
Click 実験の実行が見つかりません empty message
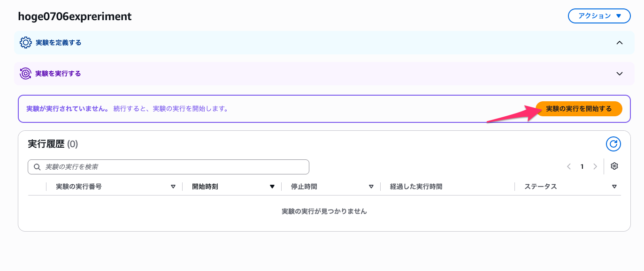[324, 211]
